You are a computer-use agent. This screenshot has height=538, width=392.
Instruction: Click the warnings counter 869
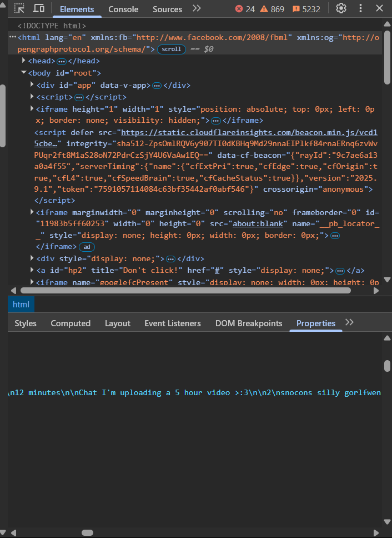(x=272, y=9)
